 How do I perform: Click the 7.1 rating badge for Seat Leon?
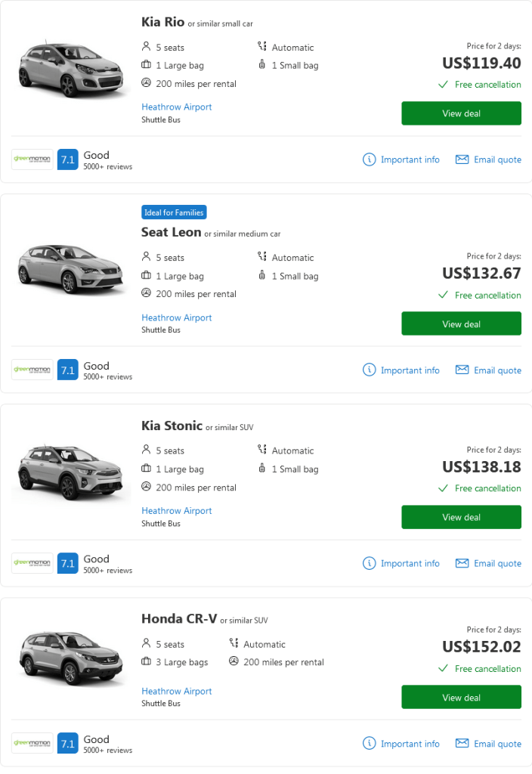[67, 370]
